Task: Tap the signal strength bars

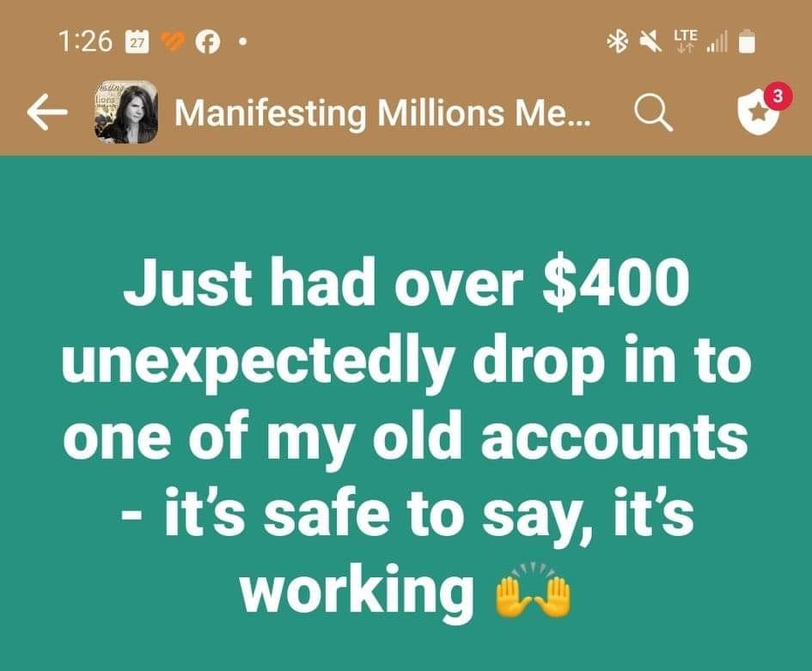Action: pos(717,42)
